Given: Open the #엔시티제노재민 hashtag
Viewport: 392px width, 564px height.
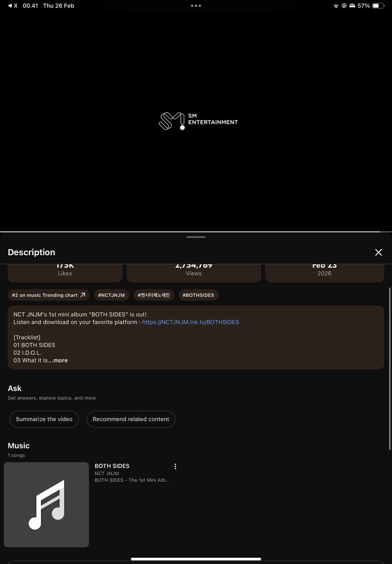Looking at the screenshot, I should [x=154, y=295].
